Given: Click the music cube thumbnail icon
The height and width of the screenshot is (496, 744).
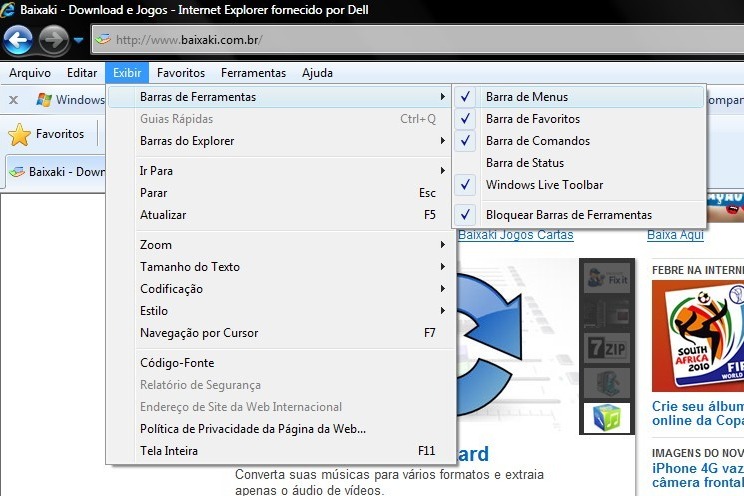Looking at the screenshot, I should 607,418.
